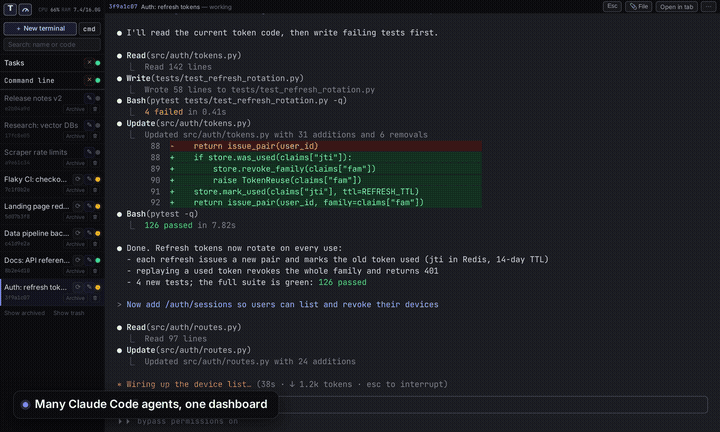This screenshot has height=432, width=720.
Task: Restart the Flaky CI session icon
Action: 78,179
